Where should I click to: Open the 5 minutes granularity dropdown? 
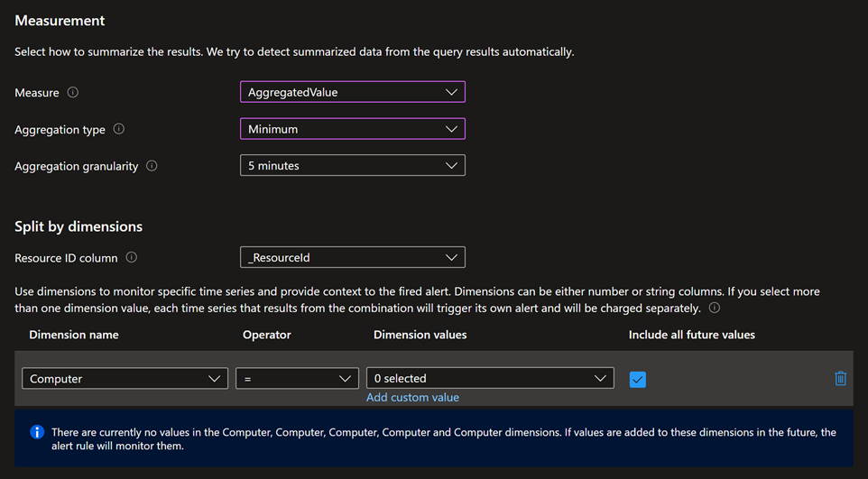[352, 166]
